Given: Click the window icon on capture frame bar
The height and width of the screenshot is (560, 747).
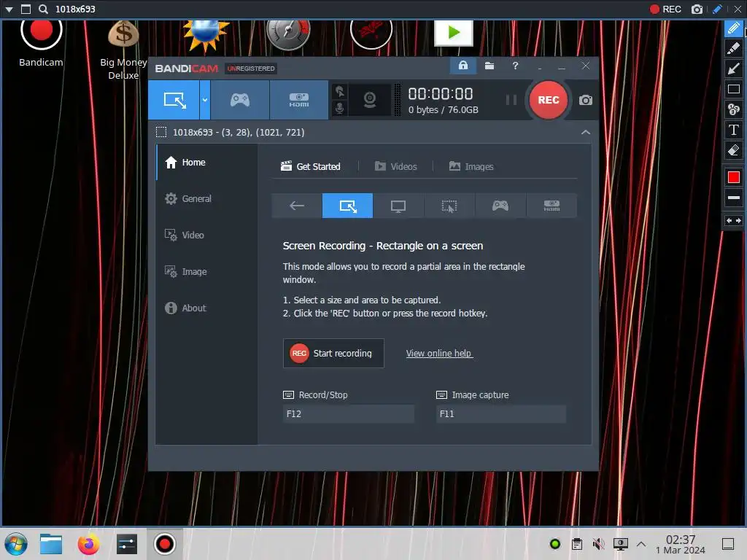Looking at the screenshot, I should click(26, 9).
